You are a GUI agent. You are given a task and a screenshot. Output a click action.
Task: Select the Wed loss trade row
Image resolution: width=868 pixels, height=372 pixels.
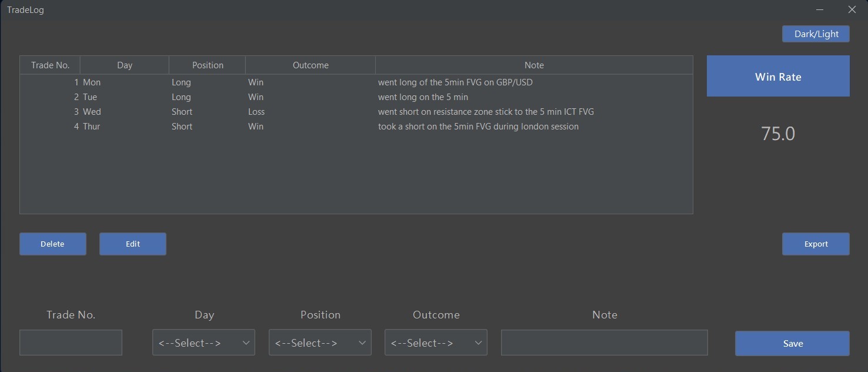click(356, 112)
